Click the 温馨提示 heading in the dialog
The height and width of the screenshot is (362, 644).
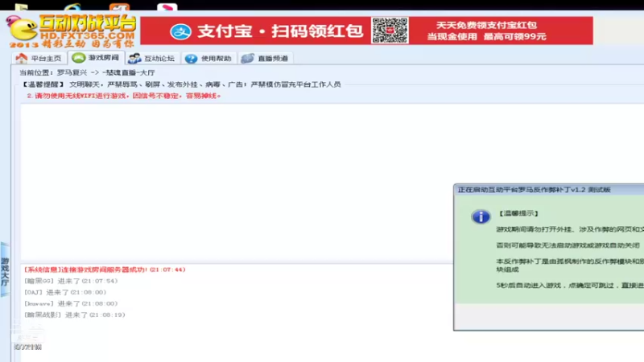coord(518,213)
